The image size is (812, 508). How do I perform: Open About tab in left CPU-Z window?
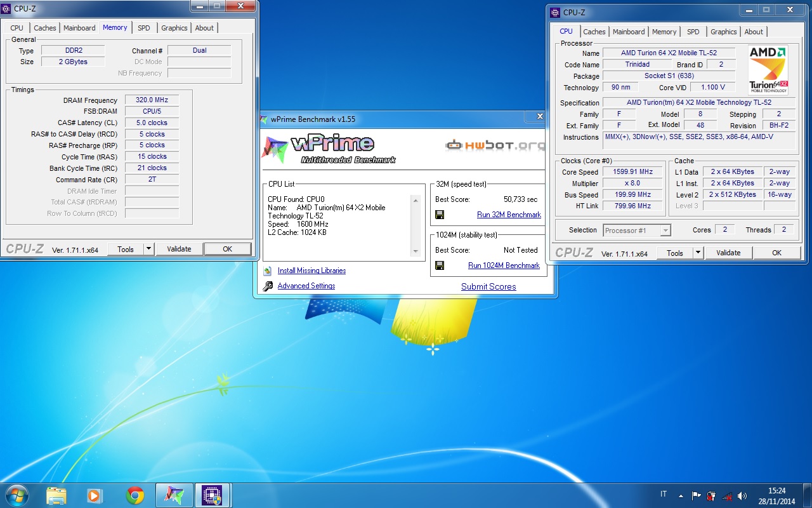click(x=204, y=28)
